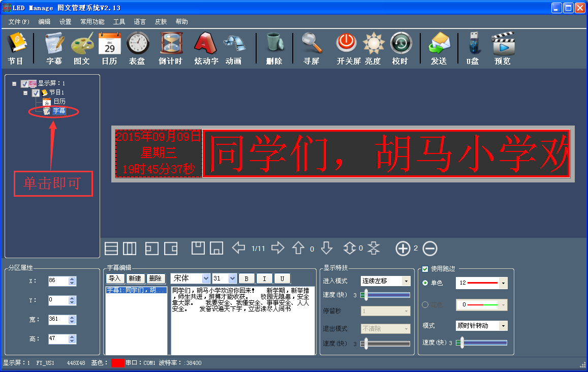Click the 进入模式 speed slider
This screenshot has height=372, width=588.
[385, 295]
